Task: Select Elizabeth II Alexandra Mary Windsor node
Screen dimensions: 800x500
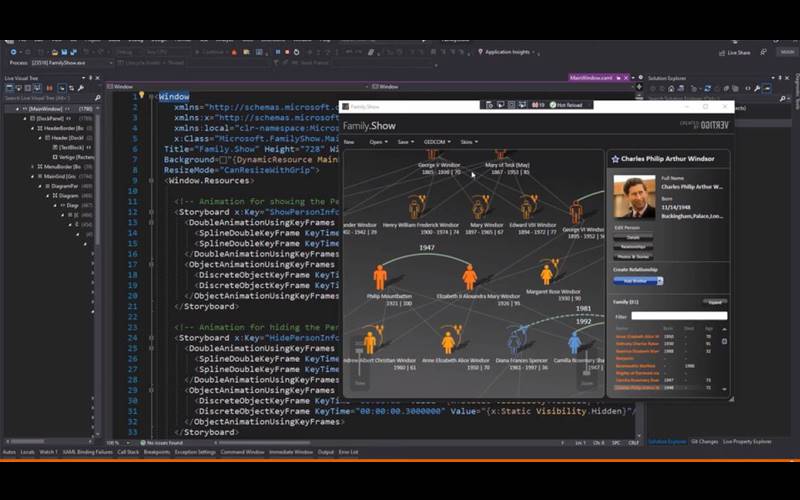Action: click(470, 277)
